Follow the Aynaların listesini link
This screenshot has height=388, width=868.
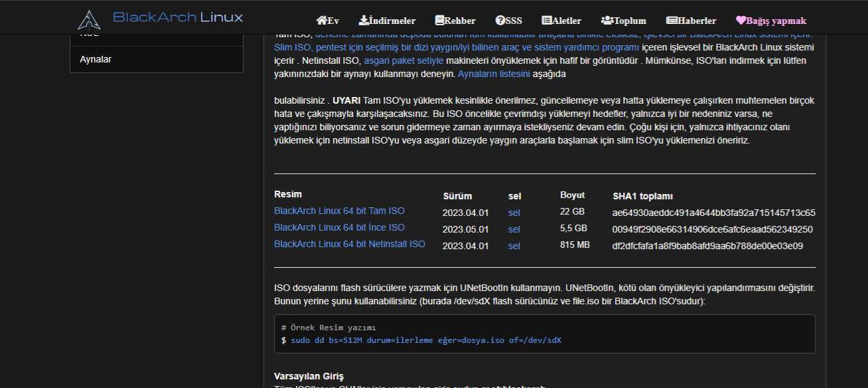[x=494, y=74]
